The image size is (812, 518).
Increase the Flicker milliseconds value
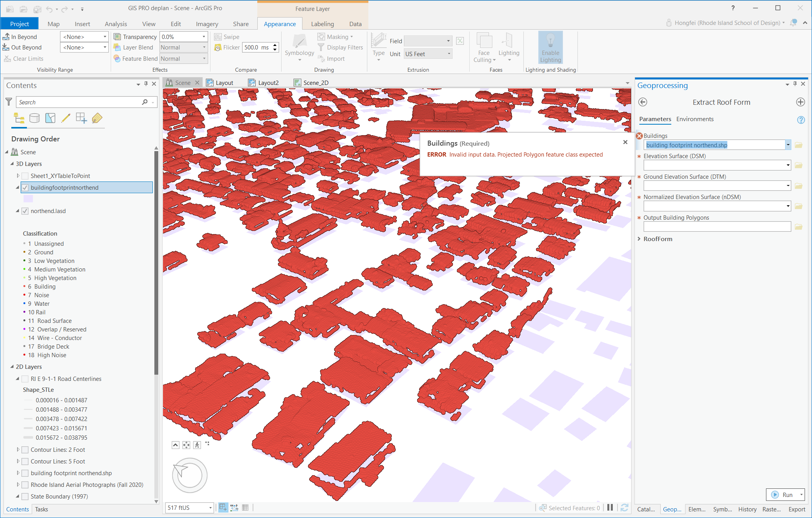point(275,45)
